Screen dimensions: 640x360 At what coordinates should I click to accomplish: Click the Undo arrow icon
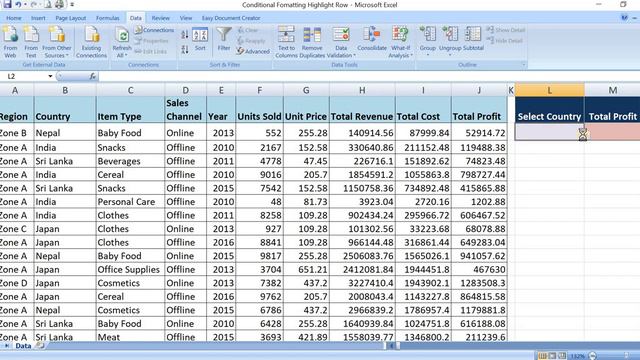pyautogui.click(x=18, y=4)
